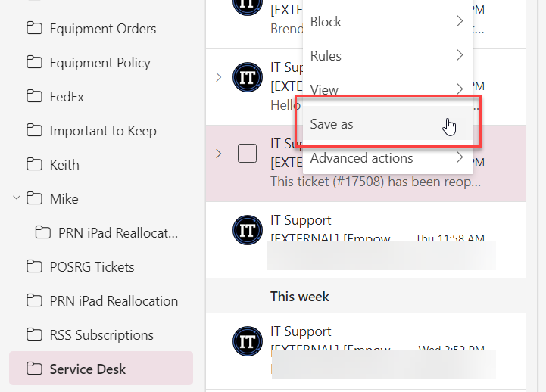Click the POSRG Tickets folder icon

(34, 266)
